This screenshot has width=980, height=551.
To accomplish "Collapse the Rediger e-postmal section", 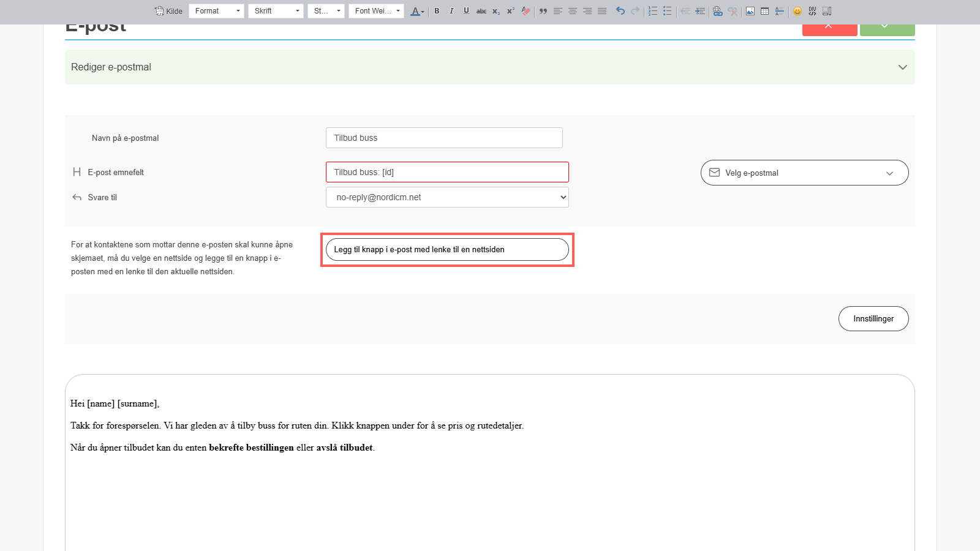I will point(902,67).
